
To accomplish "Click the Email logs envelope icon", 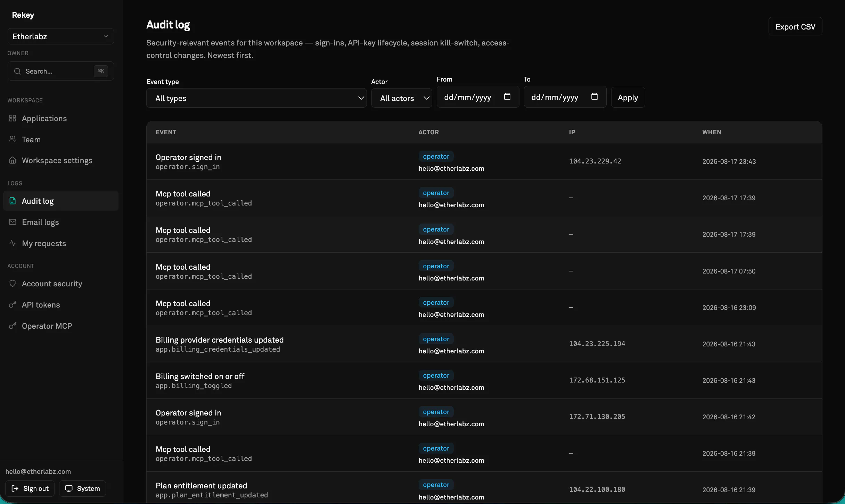I will [x=13, y=222].
